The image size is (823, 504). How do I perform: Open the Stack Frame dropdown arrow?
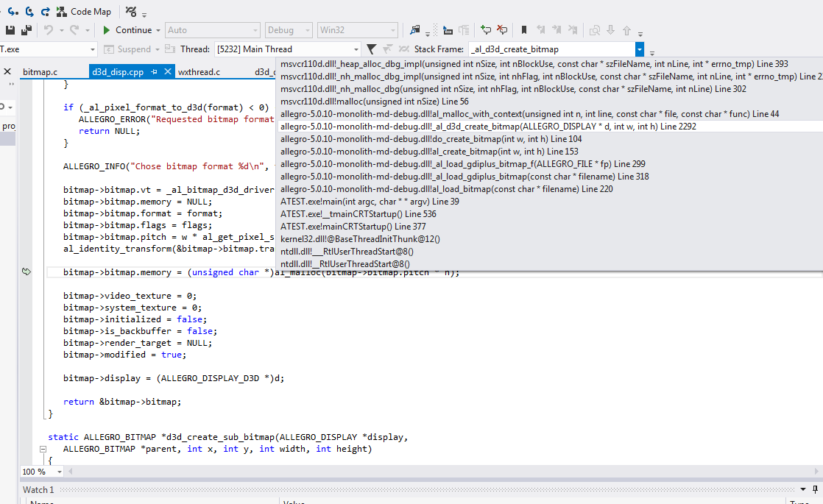(x=640, y=49)
